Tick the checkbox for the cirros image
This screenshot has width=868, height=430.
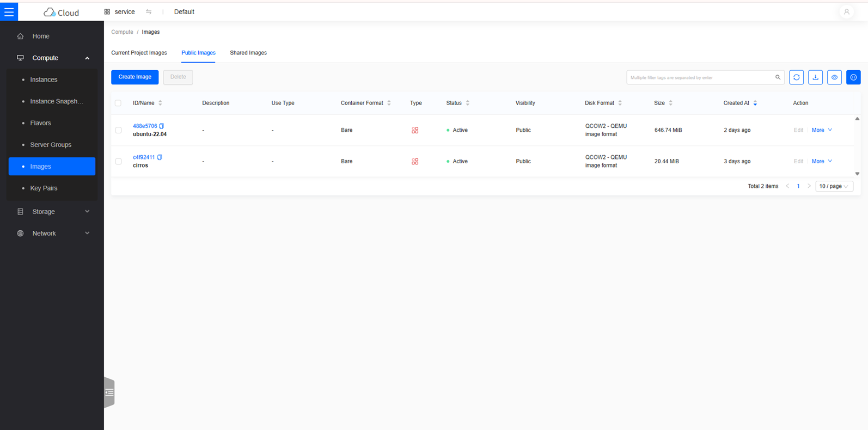coord(118,161)
